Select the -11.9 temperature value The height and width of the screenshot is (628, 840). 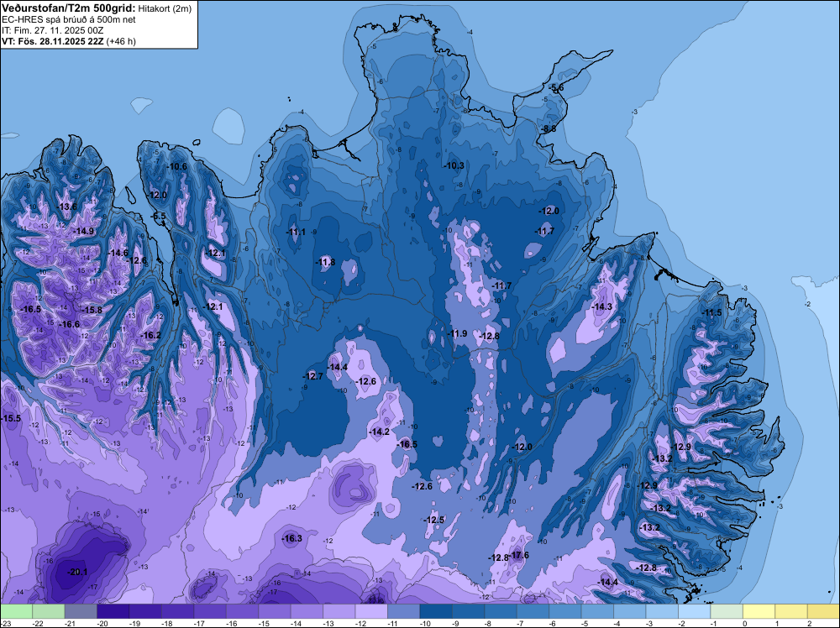coord(458,333)
